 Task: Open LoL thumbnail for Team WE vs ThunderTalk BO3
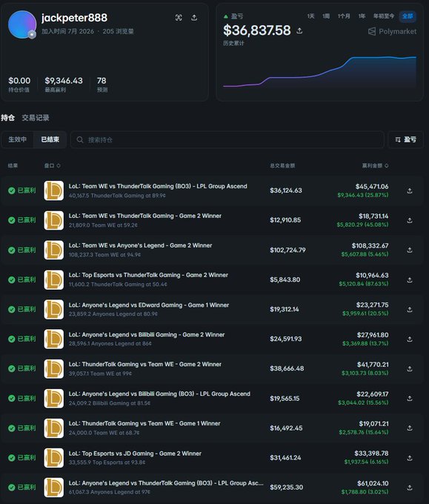(53, 190)
